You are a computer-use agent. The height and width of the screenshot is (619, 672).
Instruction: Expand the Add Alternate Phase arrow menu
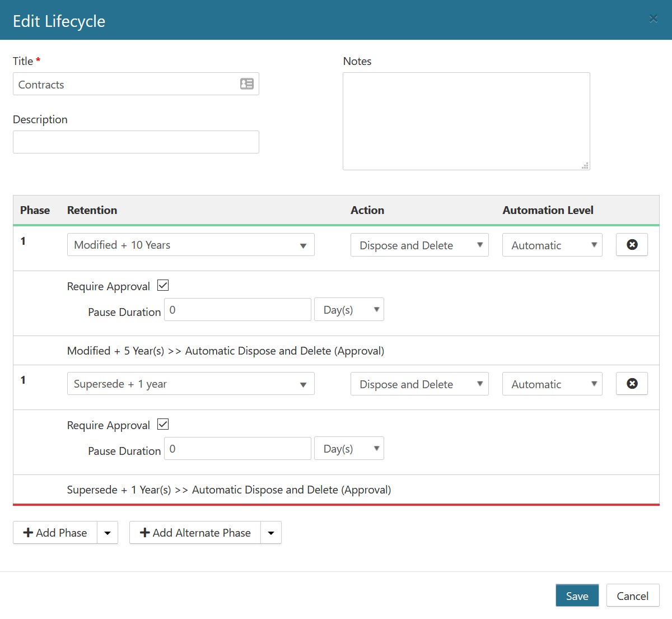(x=271, y=533)
